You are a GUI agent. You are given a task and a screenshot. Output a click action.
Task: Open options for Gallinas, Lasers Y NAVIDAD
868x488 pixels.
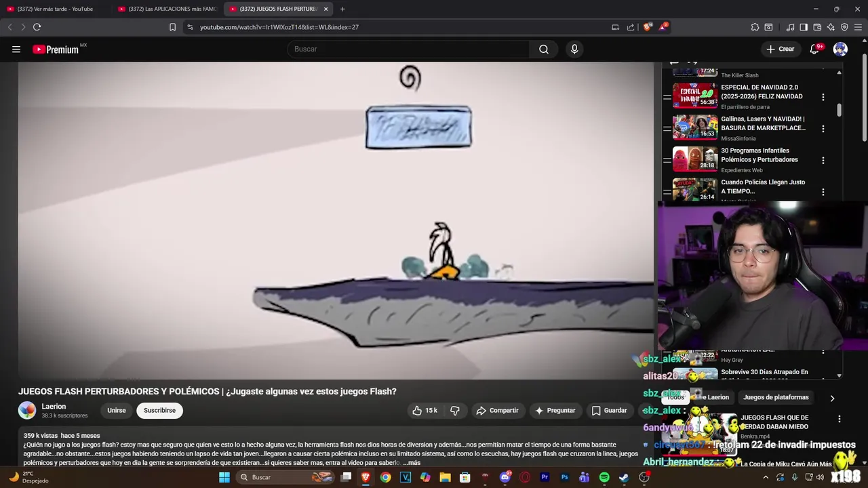pos(823,129)
